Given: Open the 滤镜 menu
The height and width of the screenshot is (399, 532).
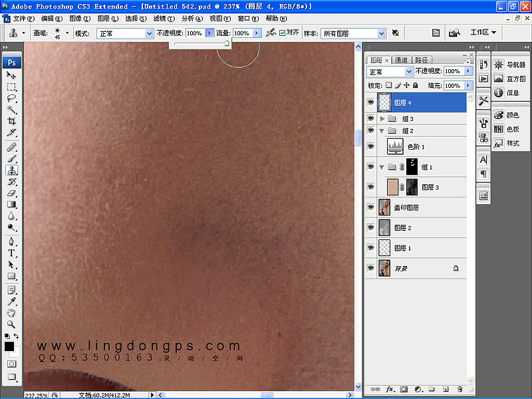Looking at the screenshot, I should click(x=164, y=19).
